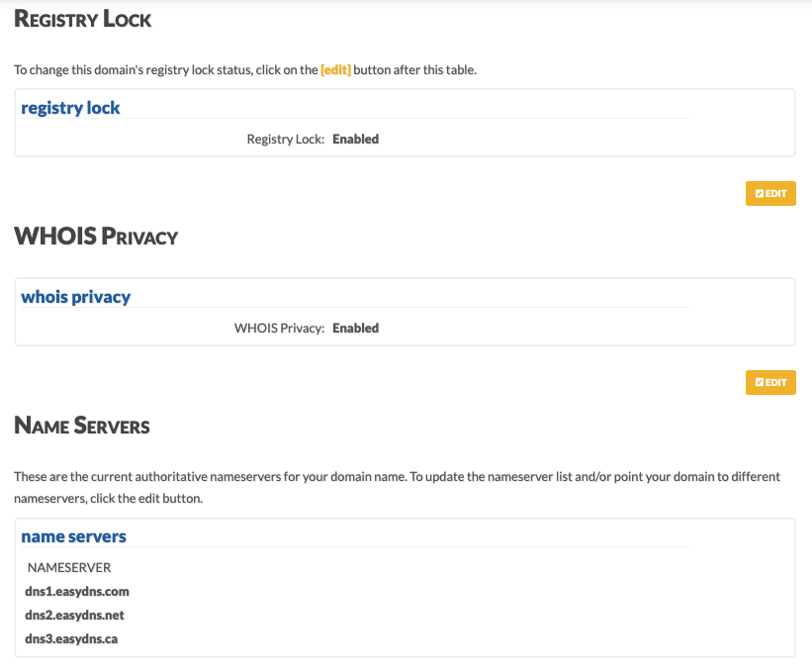Click the Enabled status of WHOIS Privacy
The width and height of the screenshot is (812, 671).
pyautogui.click(x=356, y=328)
